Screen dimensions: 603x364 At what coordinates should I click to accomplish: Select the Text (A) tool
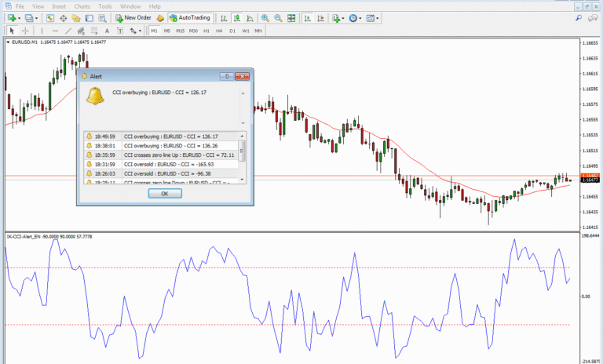[x=107, y=31]
